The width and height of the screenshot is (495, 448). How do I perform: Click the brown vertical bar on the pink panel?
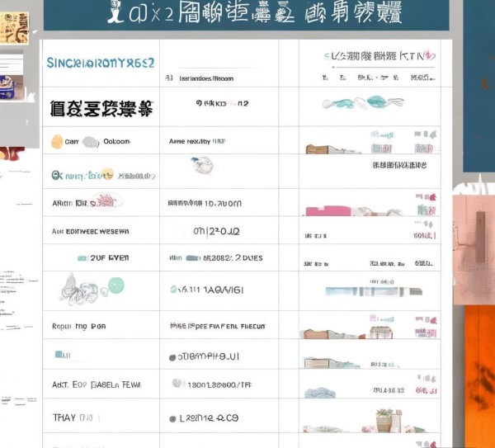click(480, 237)
